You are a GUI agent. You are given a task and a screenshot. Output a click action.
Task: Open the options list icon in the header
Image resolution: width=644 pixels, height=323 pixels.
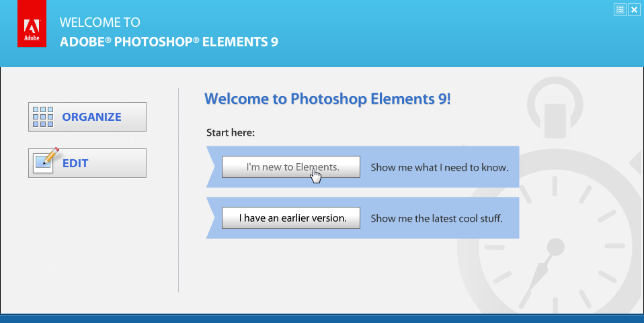pos(620,9)
